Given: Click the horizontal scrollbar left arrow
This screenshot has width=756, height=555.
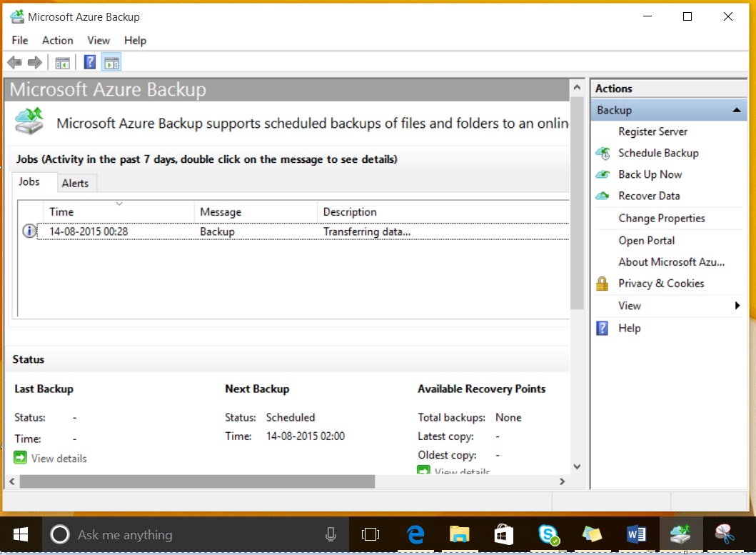Looking at the screenshot, I should (12, 481).
